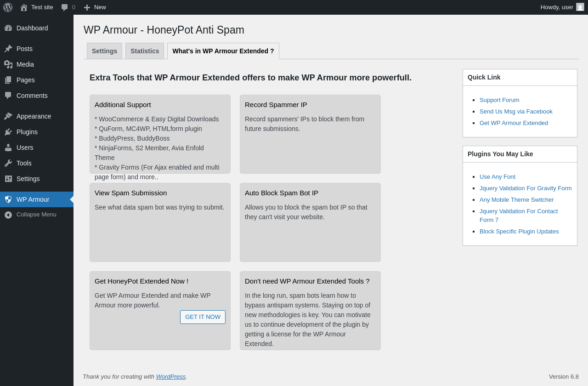Viewport: 588px width, 386px height.
Task: Click the Posts pin icon
Action: [8, 49]
